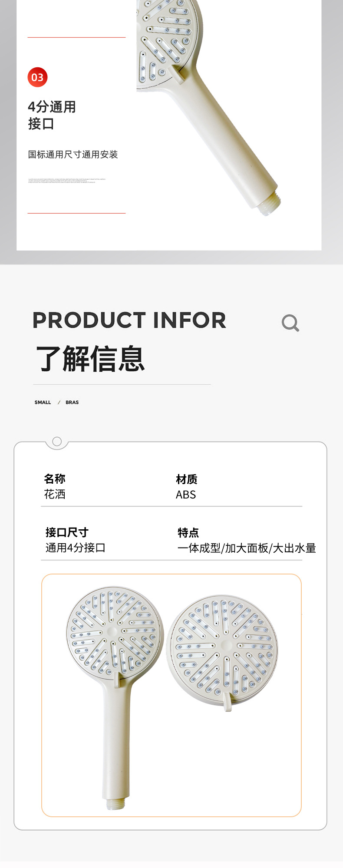
Task: Click the magnifier search icon
Action: (x=290, y=323)
